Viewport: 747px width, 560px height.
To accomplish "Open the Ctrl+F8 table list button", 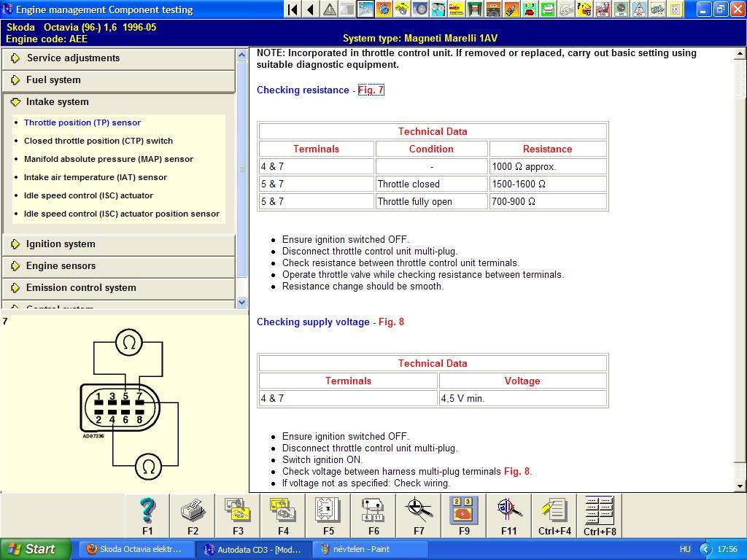I will pos(600,516).
